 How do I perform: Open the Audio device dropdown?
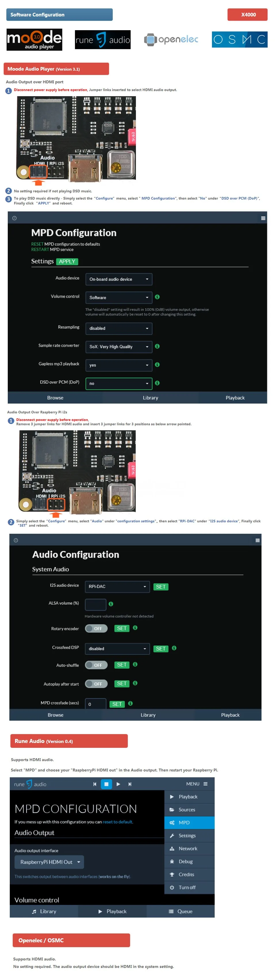[119, 279]
